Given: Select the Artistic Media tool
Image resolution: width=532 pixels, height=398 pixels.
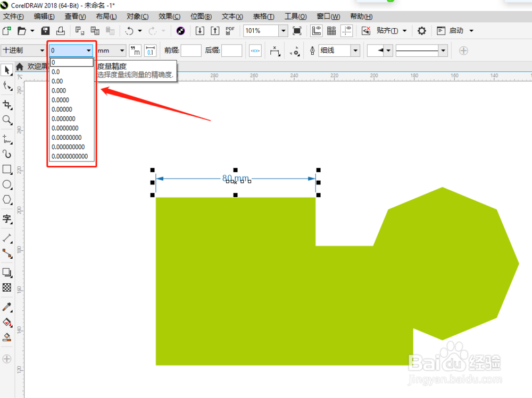Looking at the screenshot, I should pos(7,154).
